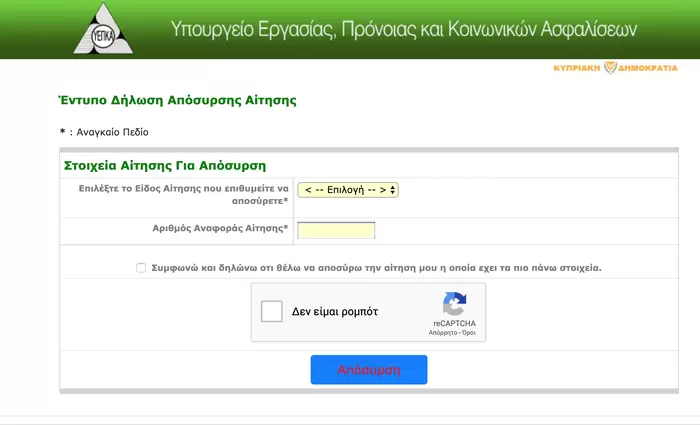The height and width of the screenshot is (425, 700).
Task: Click the Συμφωνώ και δηλώνω statement text
Action: click(x=376, y=268)
